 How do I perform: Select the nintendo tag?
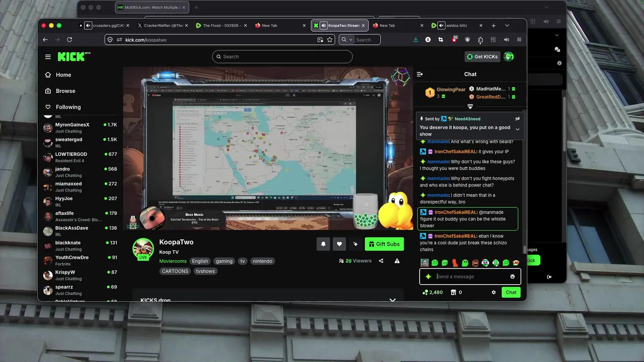point(263,261)
